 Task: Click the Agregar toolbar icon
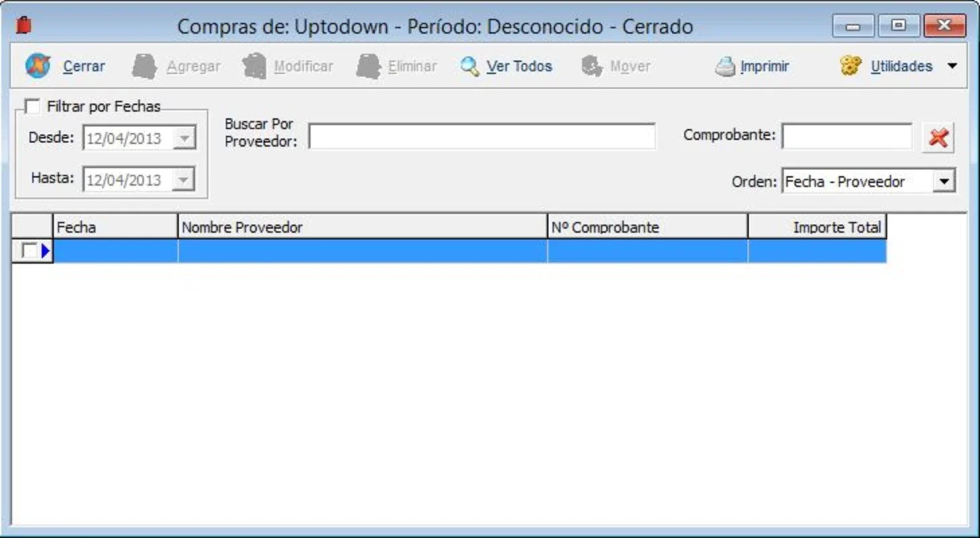point(144,67)
